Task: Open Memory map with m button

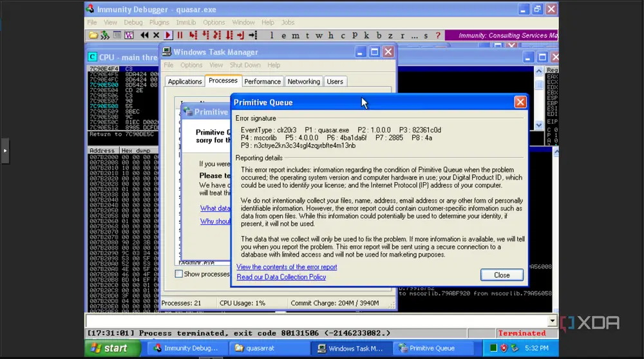Action: tap(296, 35)
